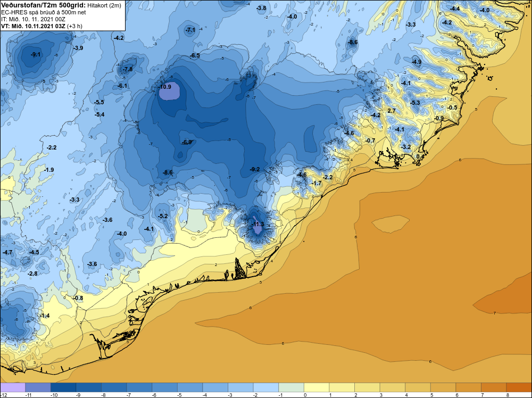Click the "-7.8" temperature value on the map

click(128, 69)
